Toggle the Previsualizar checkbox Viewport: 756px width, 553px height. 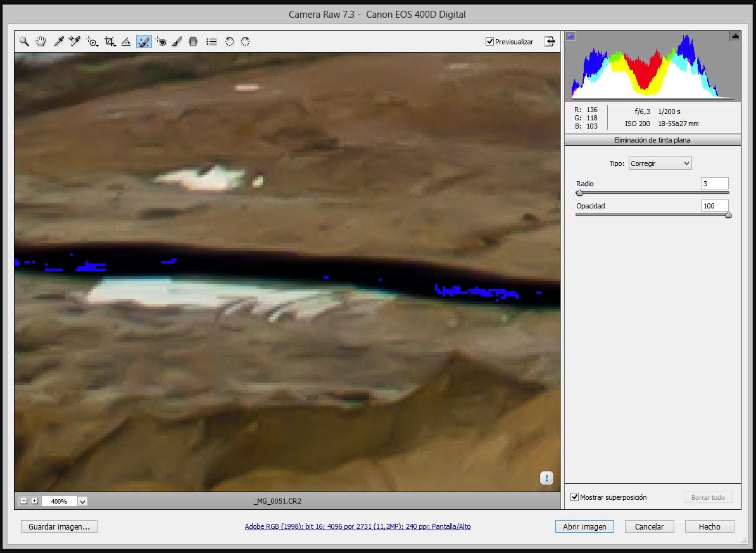point(489,42)
